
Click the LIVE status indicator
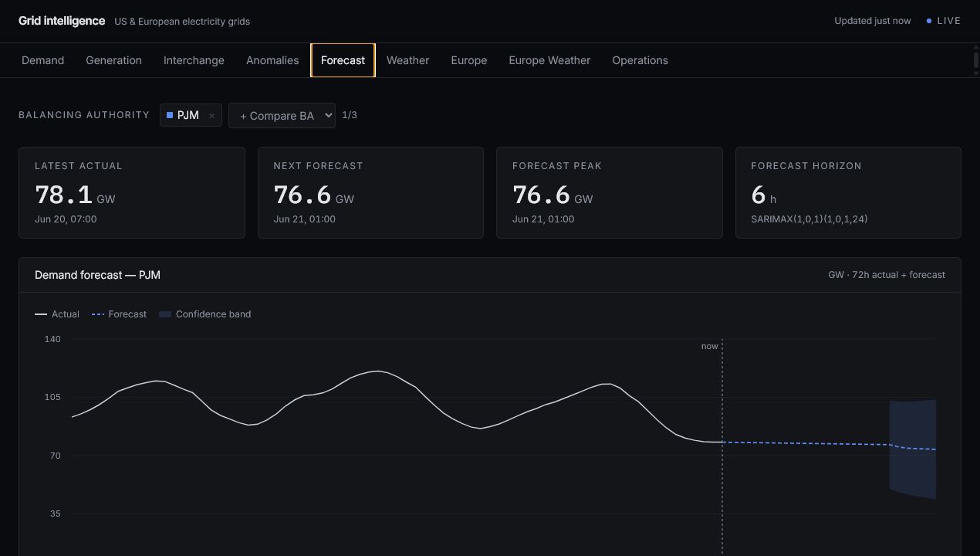[944, 21]
